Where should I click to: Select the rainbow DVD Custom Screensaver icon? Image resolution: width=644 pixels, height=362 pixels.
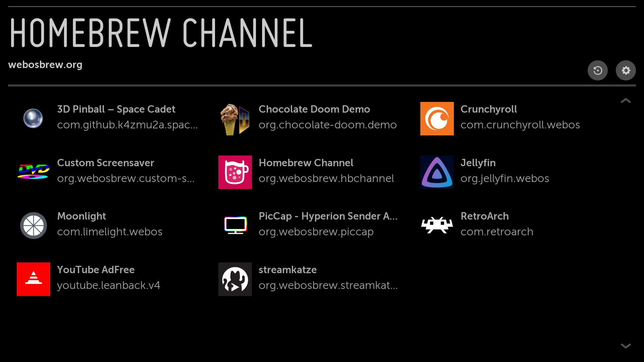click(34, 172)
